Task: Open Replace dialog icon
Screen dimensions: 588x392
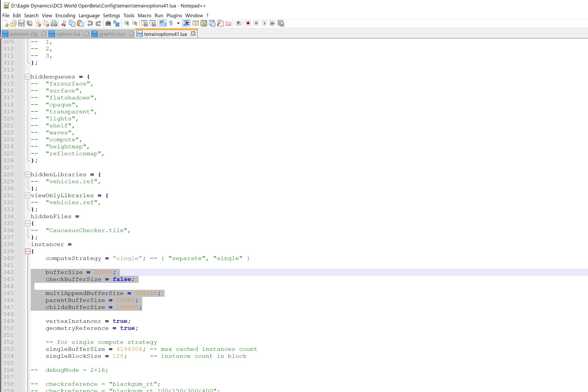Action: coord(116,24)
